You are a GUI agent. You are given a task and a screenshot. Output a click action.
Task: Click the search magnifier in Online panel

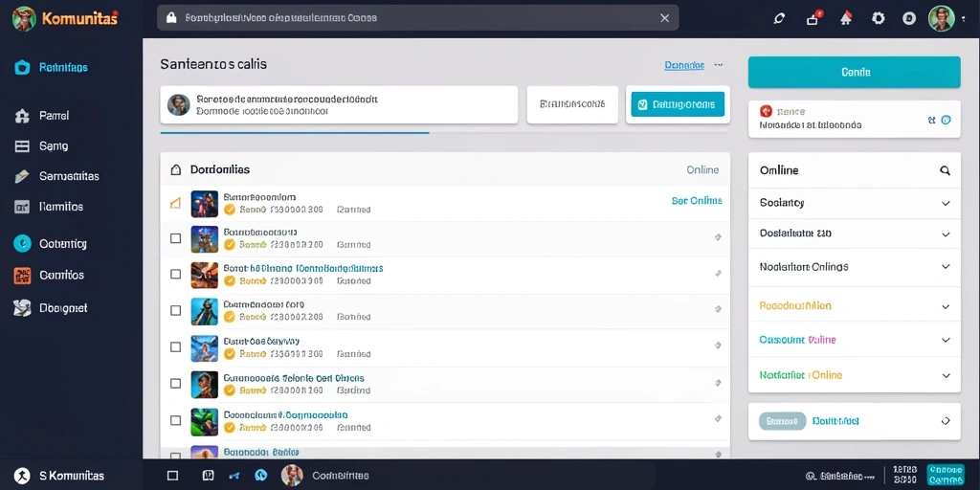pyautogui.click(x=945, y=170)
